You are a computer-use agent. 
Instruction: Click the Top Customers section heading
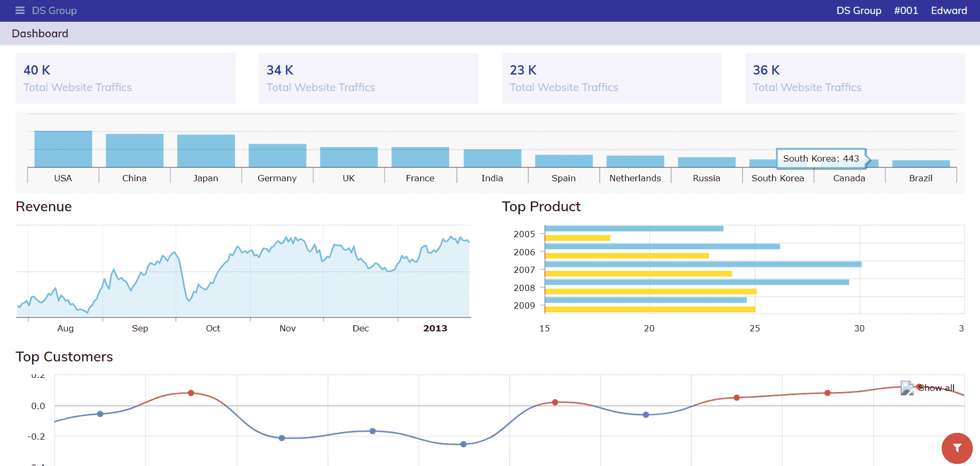tap(64, 357)
